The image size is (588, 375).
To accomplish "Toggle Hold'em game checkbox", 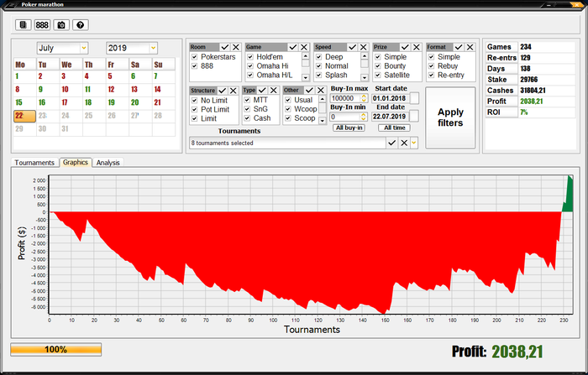I will pyautogui.click(x=250, y=57).
